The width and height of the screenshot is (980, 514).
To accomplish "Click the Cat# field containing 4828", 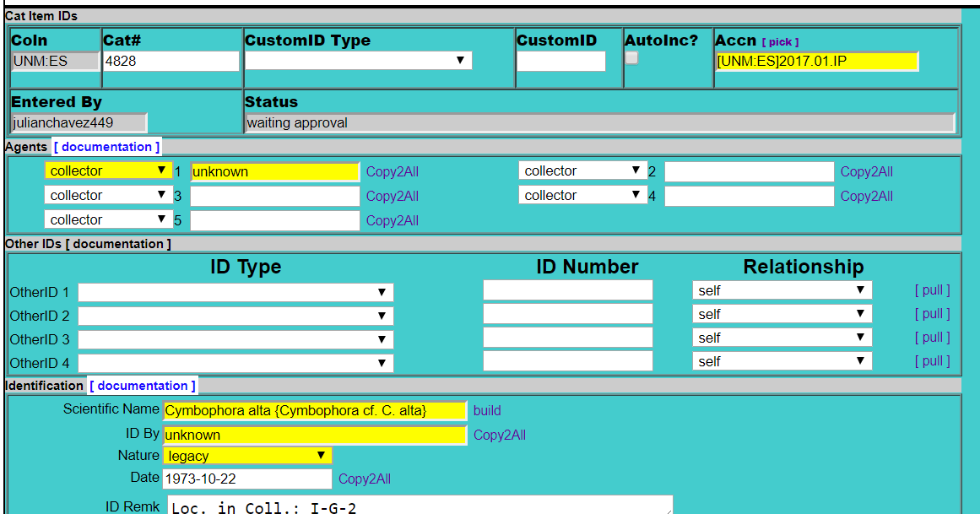I will point(171,62).
